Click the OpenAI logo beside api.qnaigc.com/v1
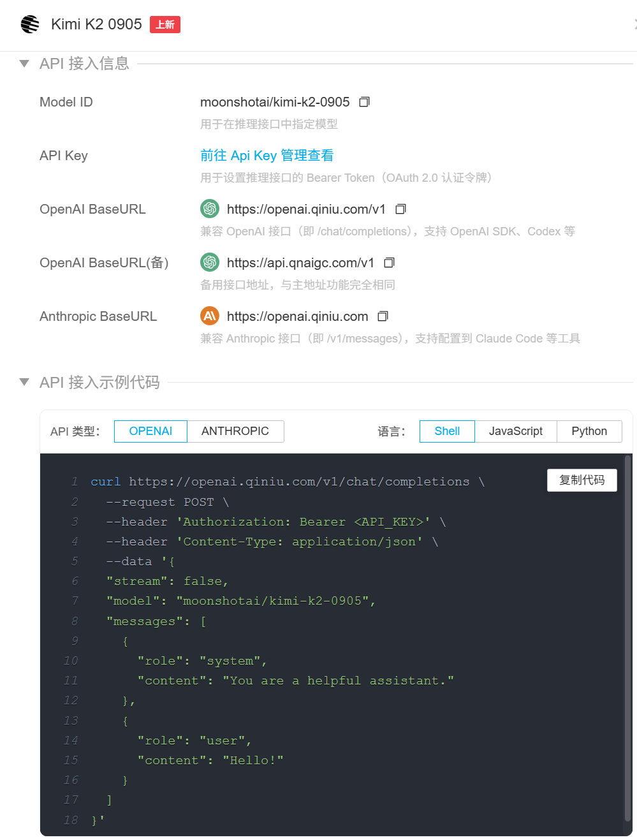 [x=210, y=262]
